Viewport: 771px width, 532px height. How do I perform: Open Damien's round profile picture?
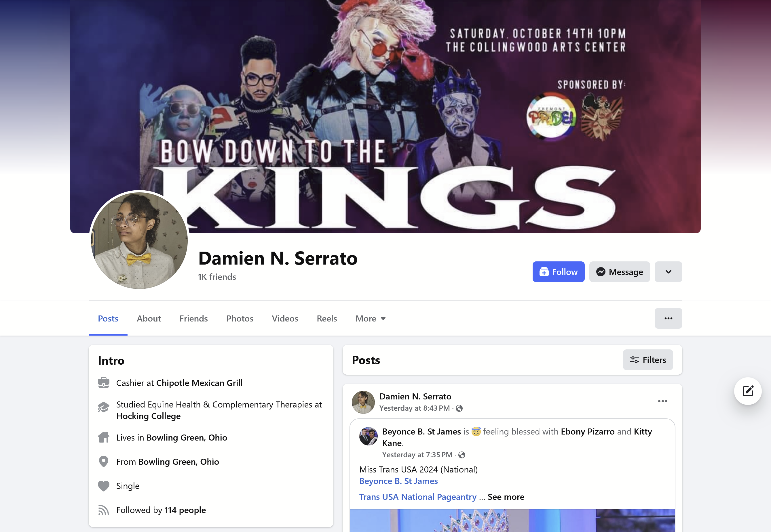pyautogui.click(x=139, y=240)
